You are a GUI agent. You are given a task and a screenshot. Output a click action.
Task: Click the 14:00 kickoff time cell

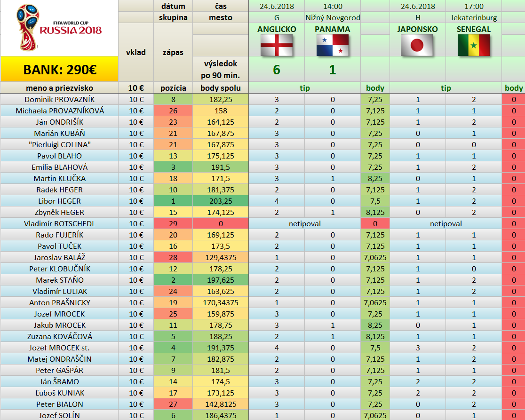(x=333, y=7)
